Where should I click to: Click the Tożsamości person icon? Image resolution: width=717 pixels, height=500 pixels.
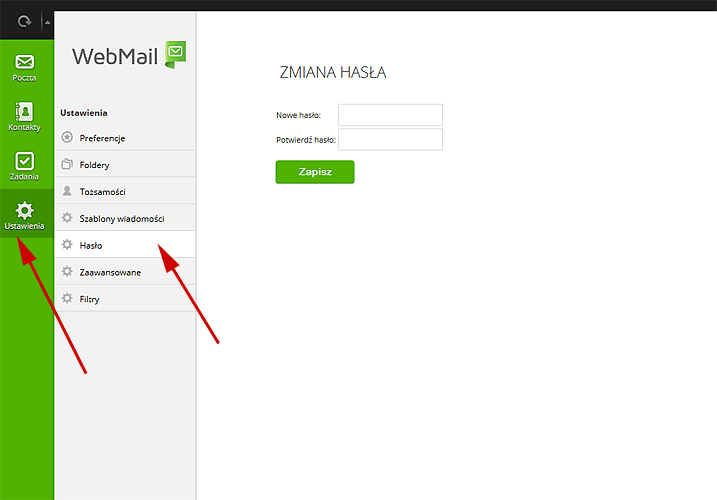[67, 191]
